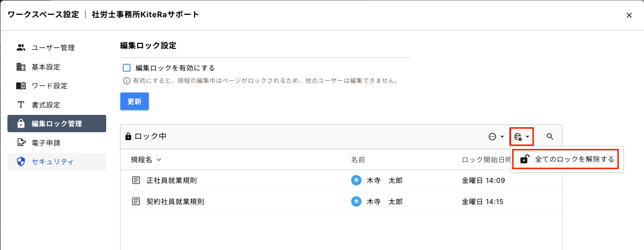The image size is (644, 250).
Task: Click the book icon for ワード設定
Action: tap(21, 86)
